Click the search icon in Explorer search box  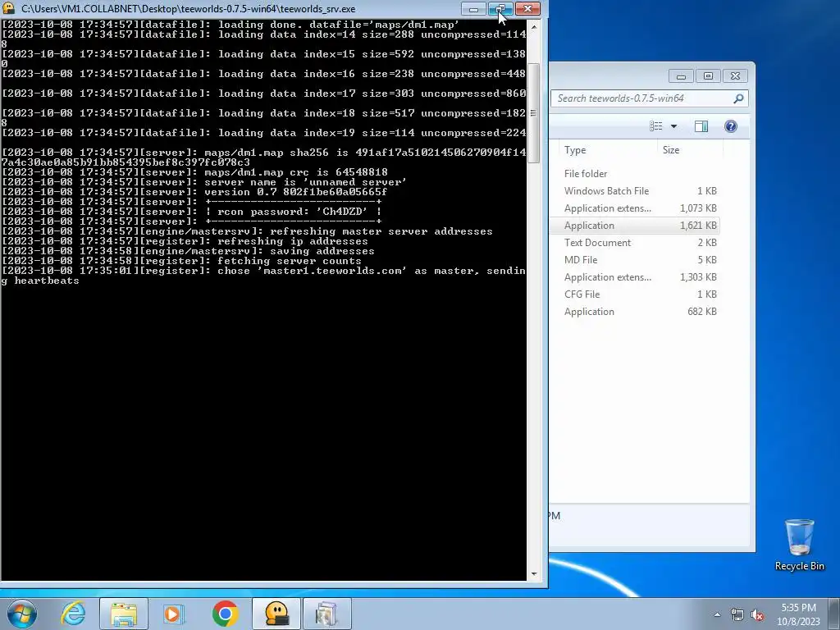pyautogui.click(x=738, y=98)
